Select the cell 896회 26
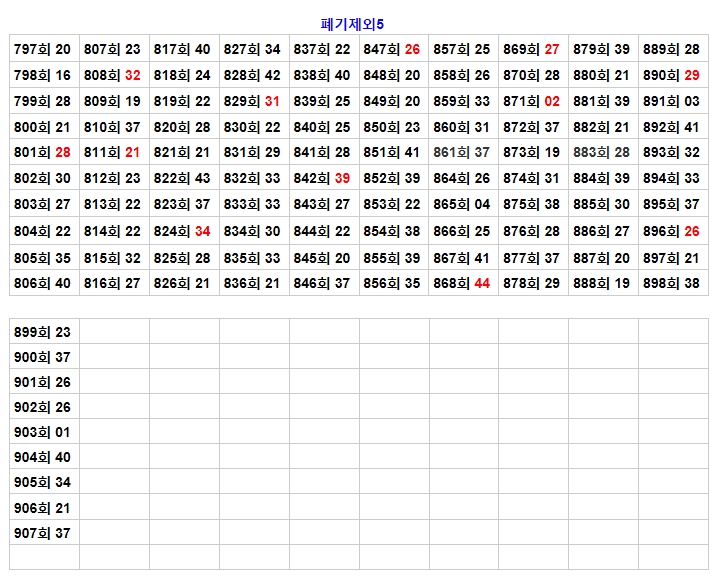 point(671,231)
